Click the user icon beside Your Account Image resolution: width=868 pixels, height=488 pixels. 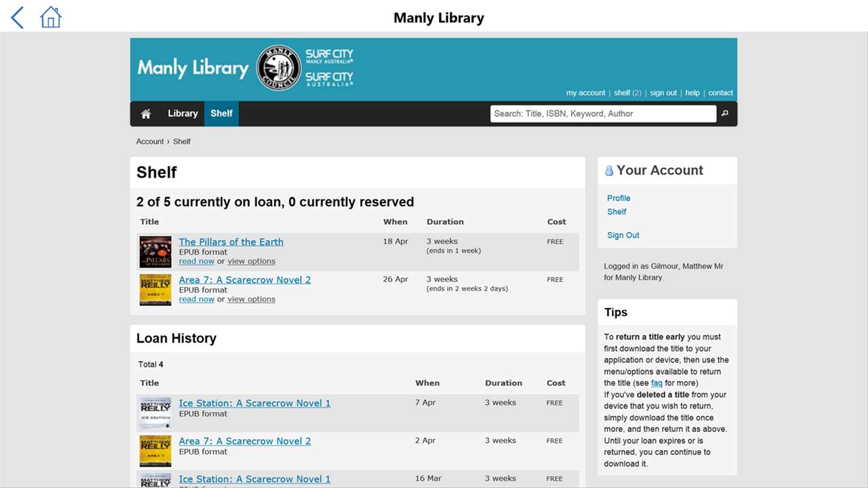609,171
